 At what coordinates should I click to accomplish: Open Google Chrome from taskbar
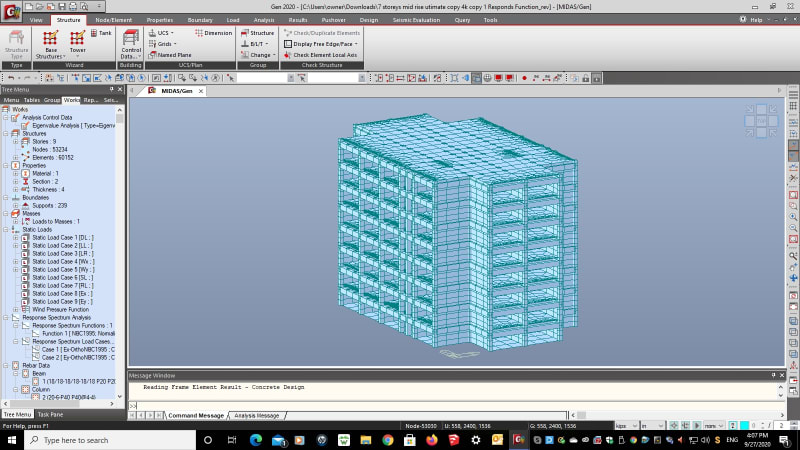point(388,440)
